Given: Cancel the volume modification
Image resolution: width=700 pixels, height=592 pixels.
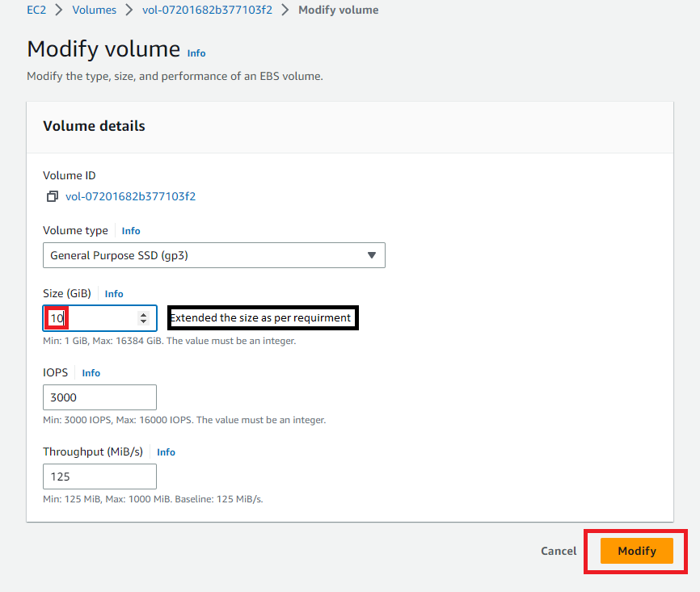Looking at the screenshot, I should pos(559,551).
